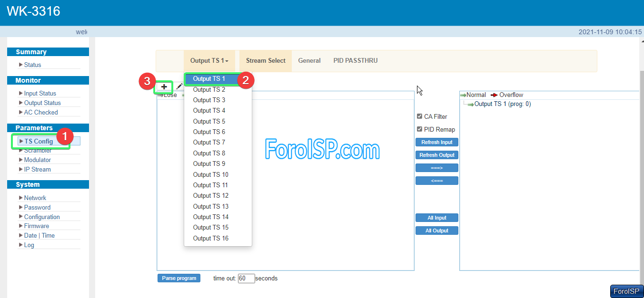
Task: Click the time out seconds input field
Action: tap(246, 279)
